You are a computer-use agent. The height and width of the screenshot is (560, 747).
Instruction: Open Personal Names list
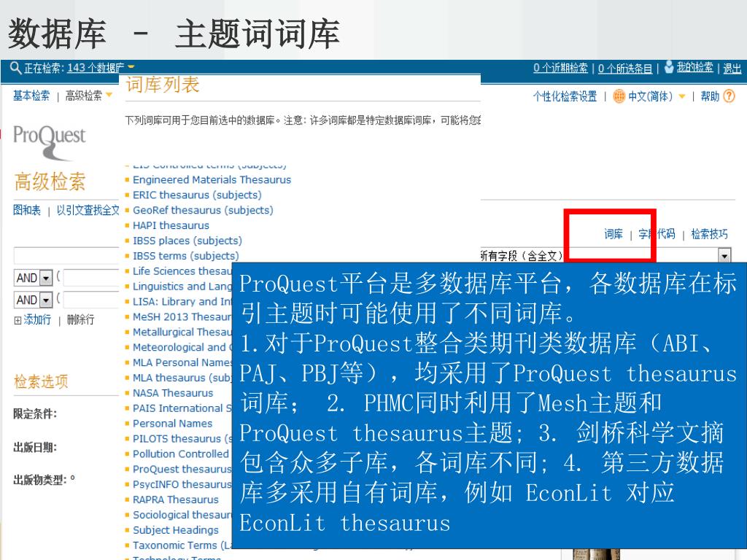[x=172, y=424]
